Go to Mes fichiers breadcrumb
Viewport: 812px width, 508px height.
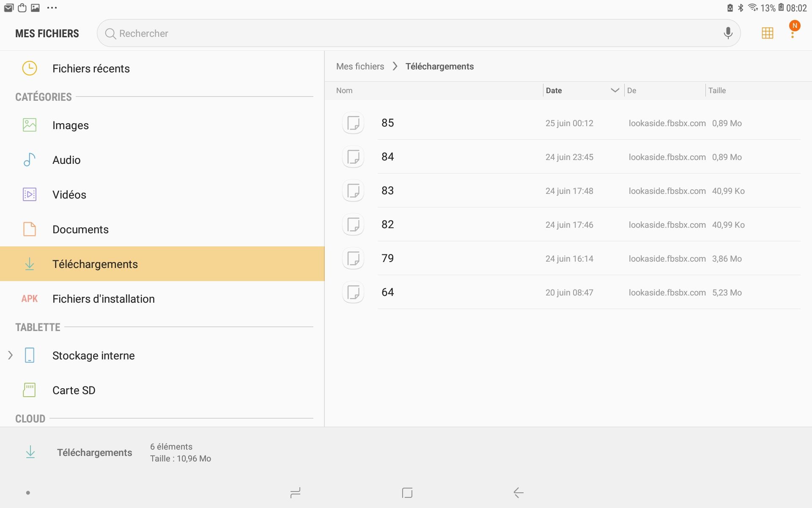tap(360, 66)
